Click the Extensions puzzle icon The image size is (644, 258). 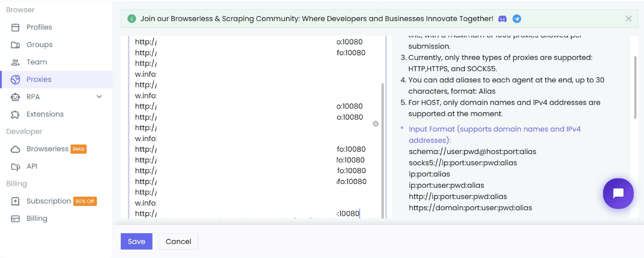15,114
